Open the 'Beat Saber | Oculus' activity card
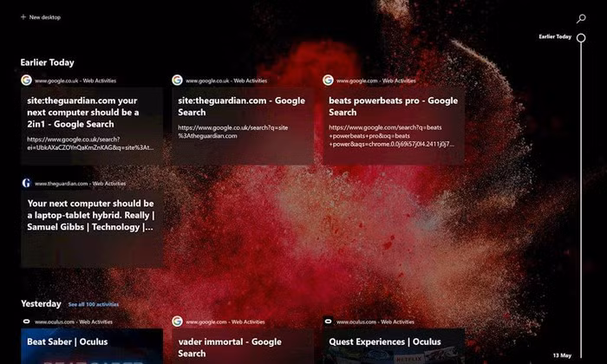607x364 pixels. click(91, 346)
